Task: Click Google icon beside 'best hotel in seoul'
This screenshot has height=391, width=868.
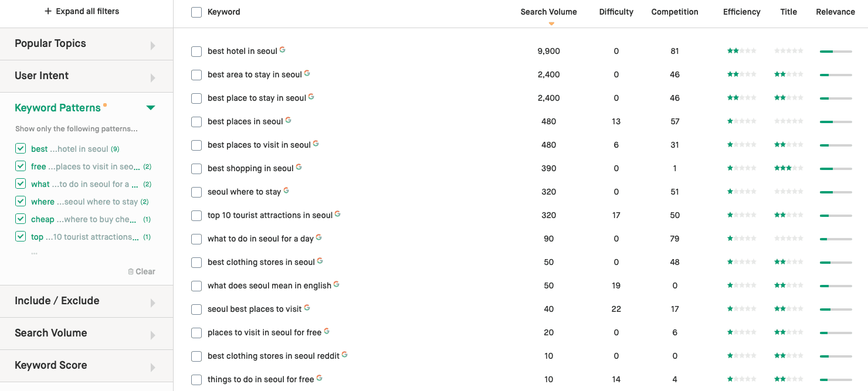Action: click(283, 50)
